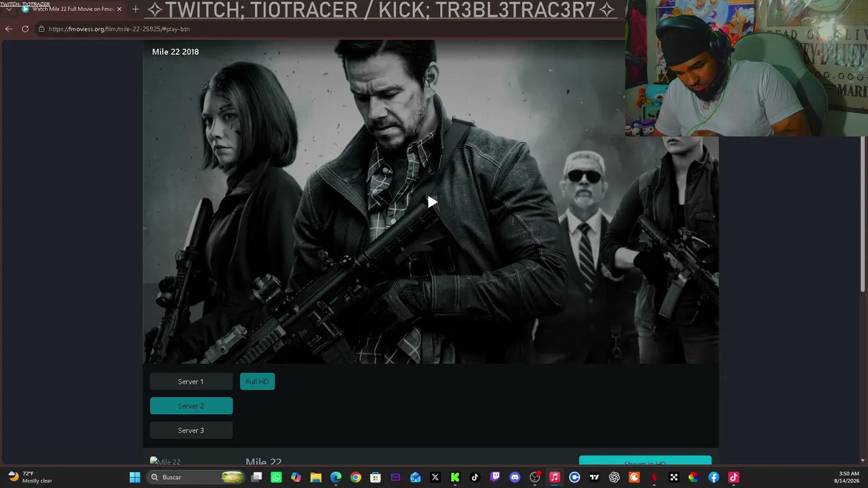Open the pink TikTok taskbar icon
The image size is (868, 488).
coord(733,477)
